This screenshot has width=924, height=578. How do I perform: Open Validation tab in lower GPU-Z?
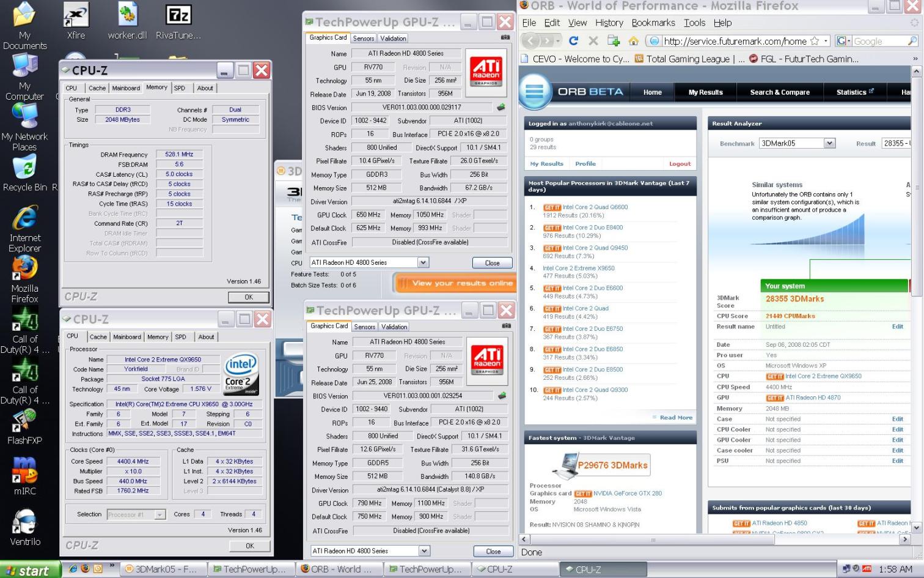(394, 327)
